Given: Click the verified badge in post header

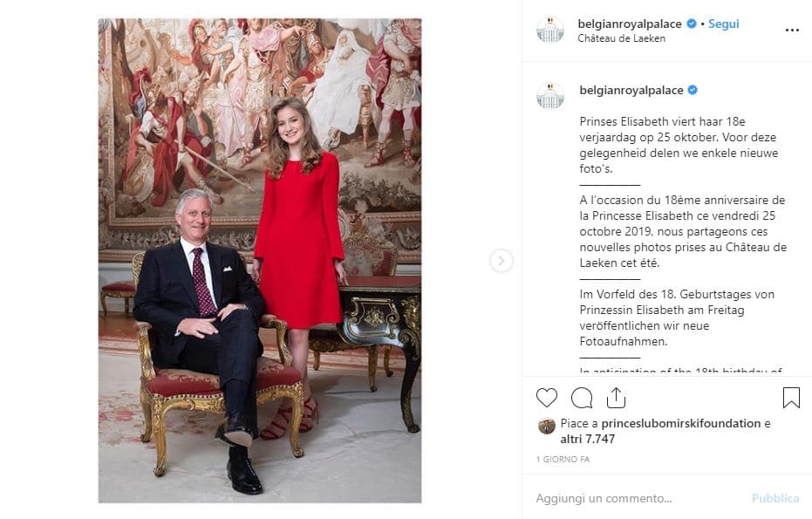Looking at the screenshot, I should pos(692,24).
